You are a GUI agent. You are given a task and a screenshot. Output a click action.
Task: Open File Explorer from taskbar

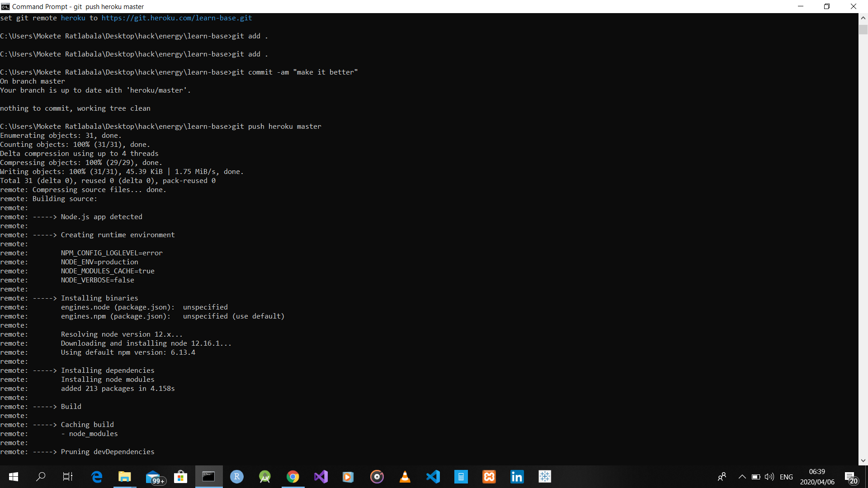tap(124, 477)
